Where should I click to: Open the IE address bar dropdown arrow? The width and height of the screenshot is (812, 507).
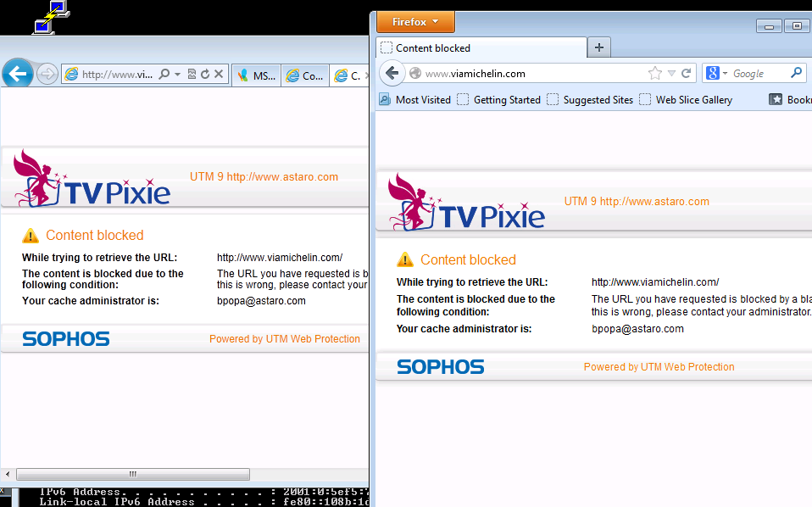(x=177, y=74)
